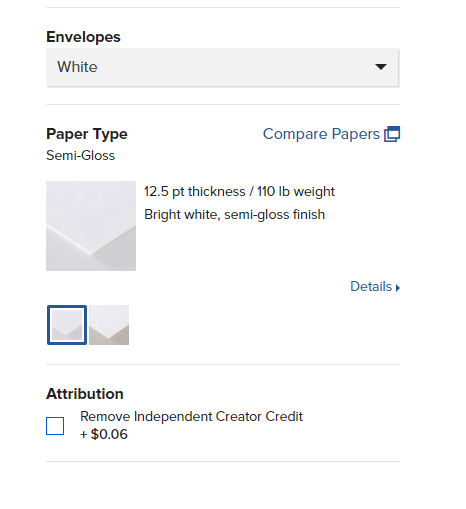
Task: Click the Remove Independent Creator Credit label
Action: [191, 416]
